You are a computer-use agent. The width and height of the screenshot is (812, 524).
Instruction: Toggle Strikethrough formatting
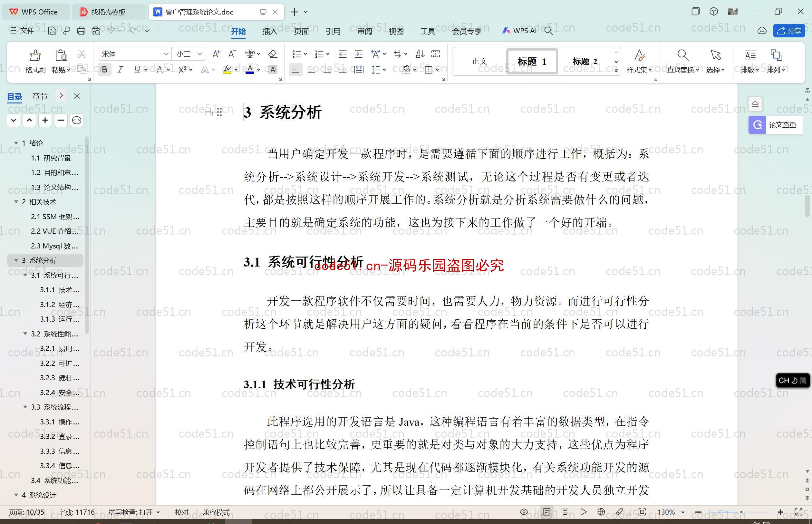[159, 70]
